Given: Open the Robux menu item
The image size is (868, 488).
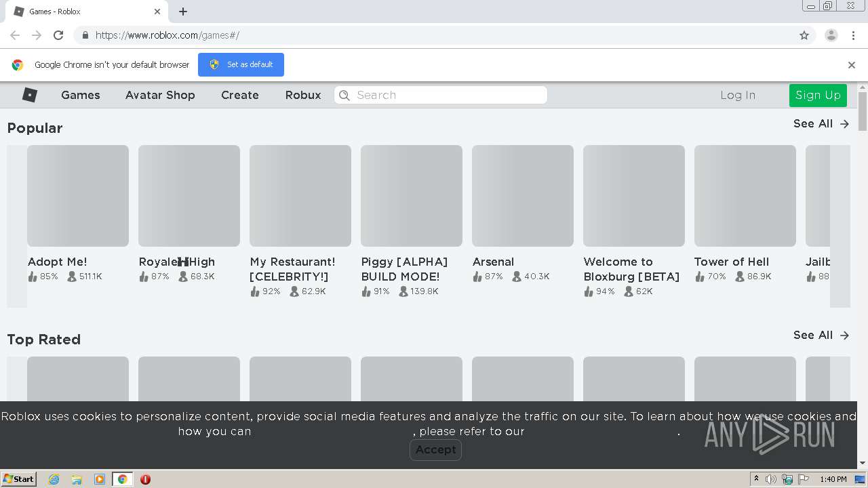Looking at the screenshot, I should coord(303,95).
